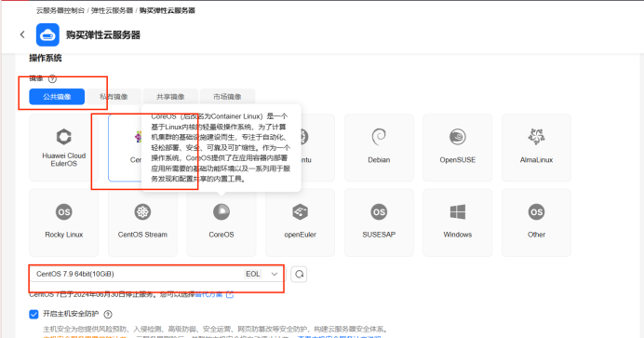
Task: Click the Debian label text
Action: point(379,160)
